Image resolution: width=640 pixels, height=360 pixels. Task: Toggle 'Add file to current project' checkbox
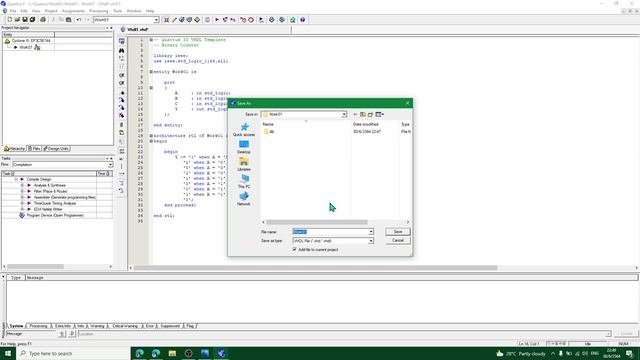[x=295, y=249]
